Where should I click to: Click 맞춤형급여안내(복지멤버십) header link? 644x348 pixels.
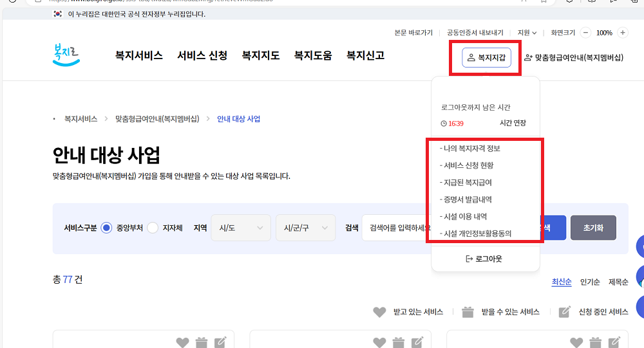click(x=574, y=57)
